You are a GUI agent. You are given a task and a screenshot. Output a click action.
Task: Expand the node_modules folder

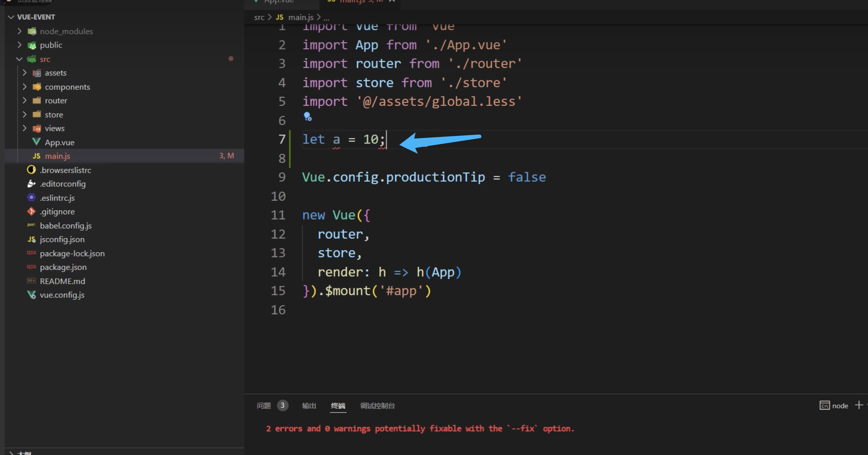coord(19,31)
